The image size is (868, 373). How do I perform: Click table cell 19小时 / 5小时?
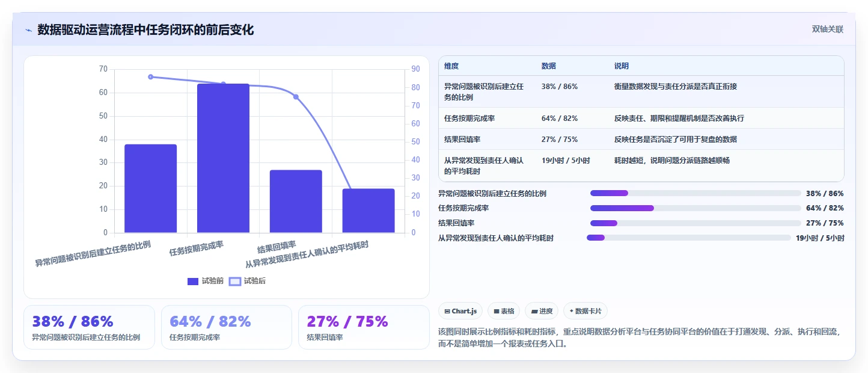tap(566, 161)
